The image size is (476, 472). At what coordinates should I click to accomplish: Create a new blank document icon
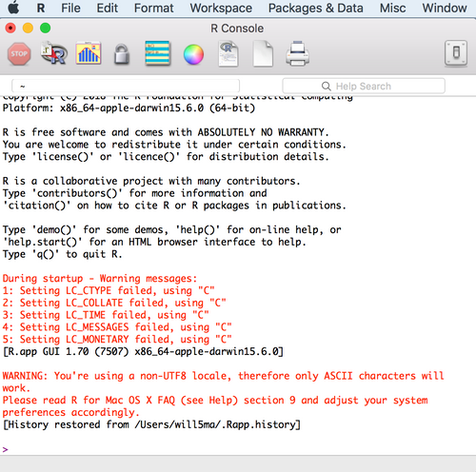(263, 54)
